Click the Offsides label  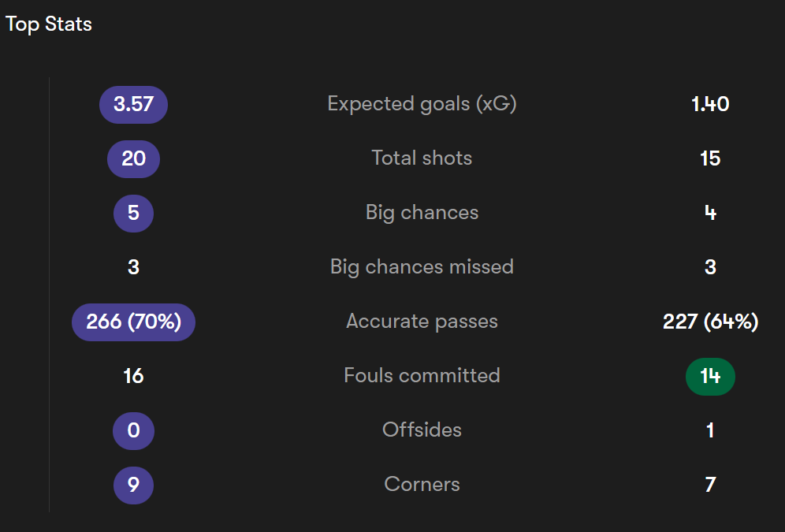click(x=422, y=430)
